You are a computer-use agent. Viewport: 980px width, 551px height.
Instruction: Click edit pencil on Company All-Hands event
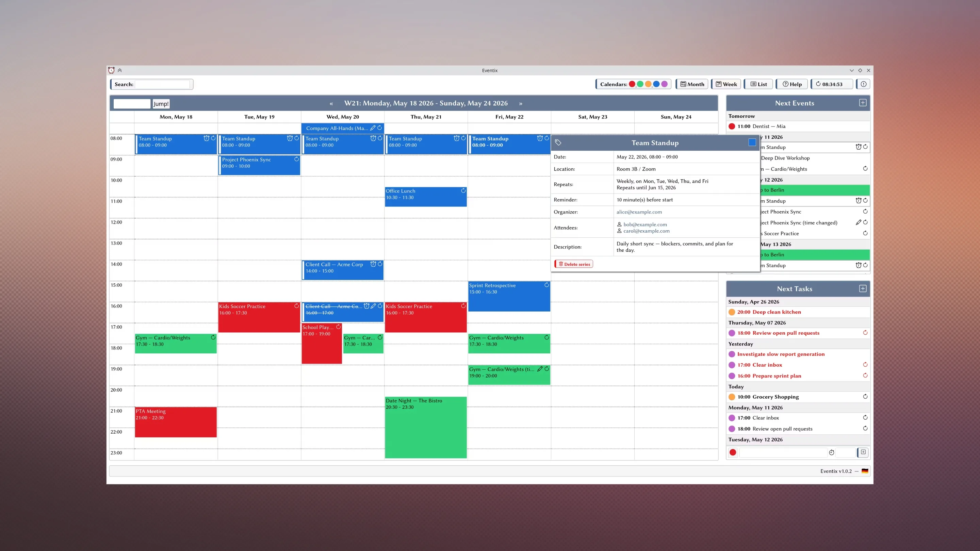coord(373,128)
